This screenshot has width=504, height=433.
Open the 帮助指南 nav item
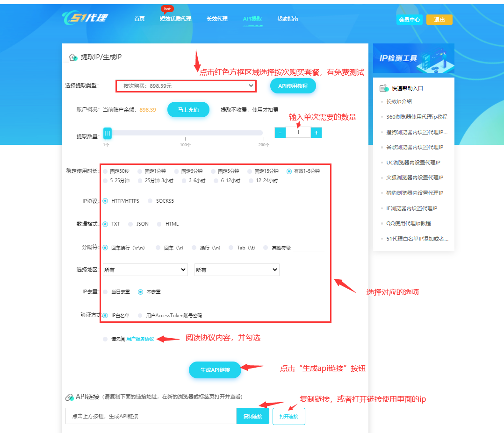coord(288,19)
